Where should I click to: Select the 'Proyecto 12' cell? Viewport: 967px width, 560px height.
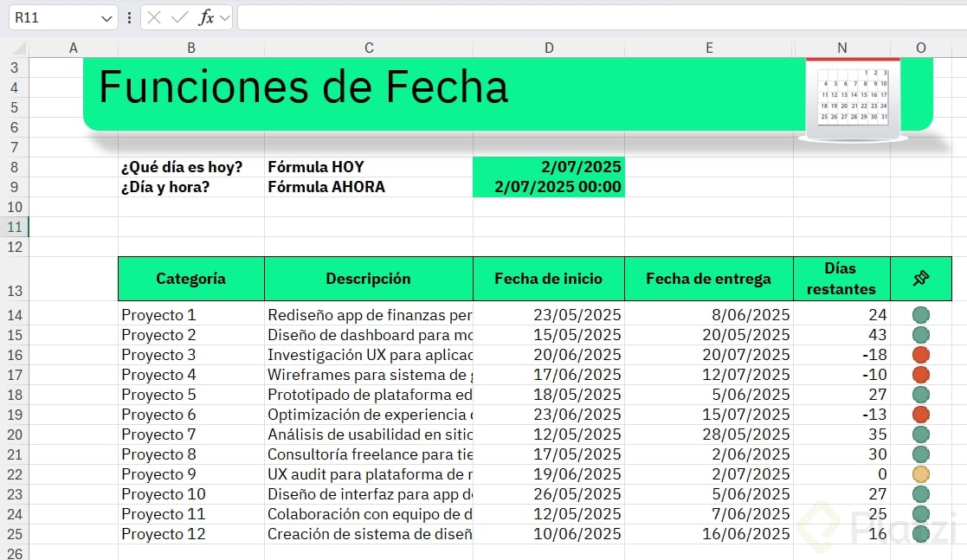[191, 534]
